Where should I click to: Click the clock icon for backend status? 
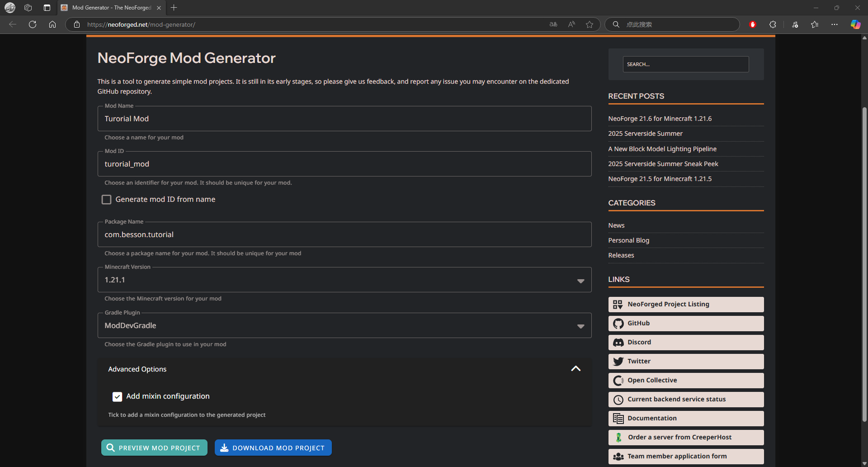point(618,400)
